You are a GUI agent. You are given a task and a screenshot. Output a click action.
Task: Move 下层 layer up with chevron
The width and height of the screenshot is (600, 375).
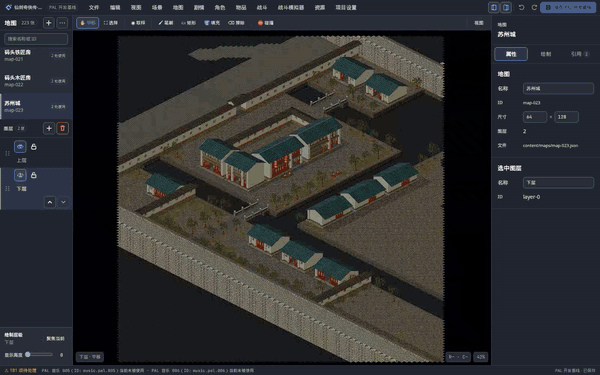[x=50, y=202]
